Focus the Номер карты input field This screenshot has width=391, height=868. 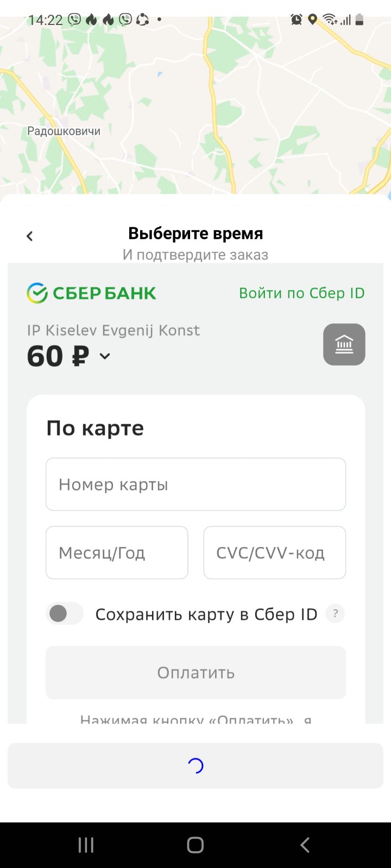pyautogui.click(x=195, y=484)
